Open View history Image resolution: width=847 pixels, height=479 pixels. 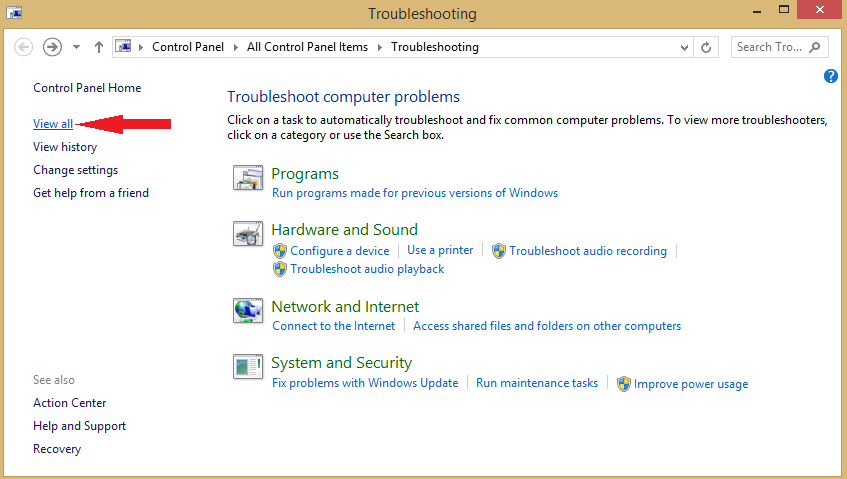click(65, 147)
